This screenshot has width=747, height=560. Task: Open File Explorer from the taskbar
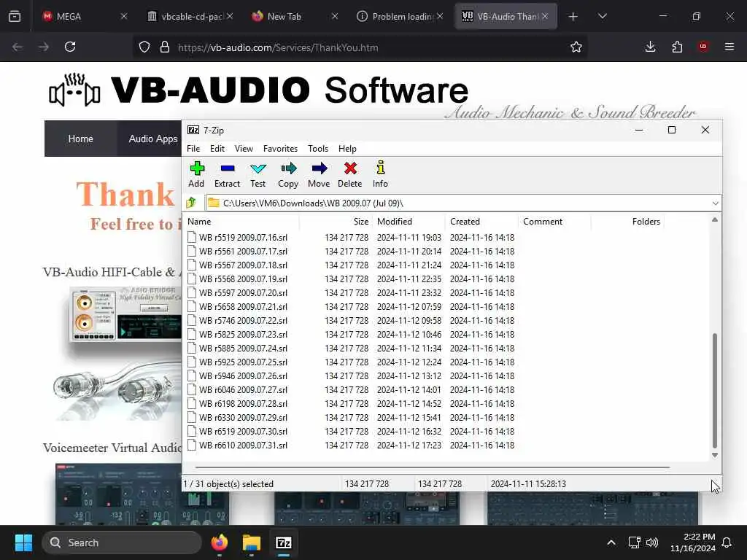tap(252, 542)
